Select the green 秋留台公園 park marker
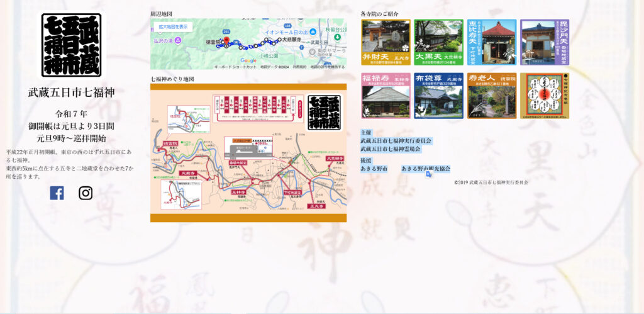This screenshot has height=314, width=644. click(337, 37)
